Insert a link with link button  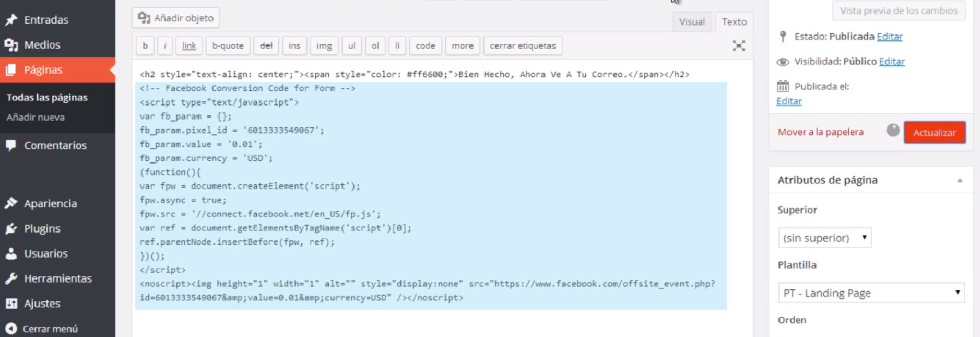pos(189,46)
